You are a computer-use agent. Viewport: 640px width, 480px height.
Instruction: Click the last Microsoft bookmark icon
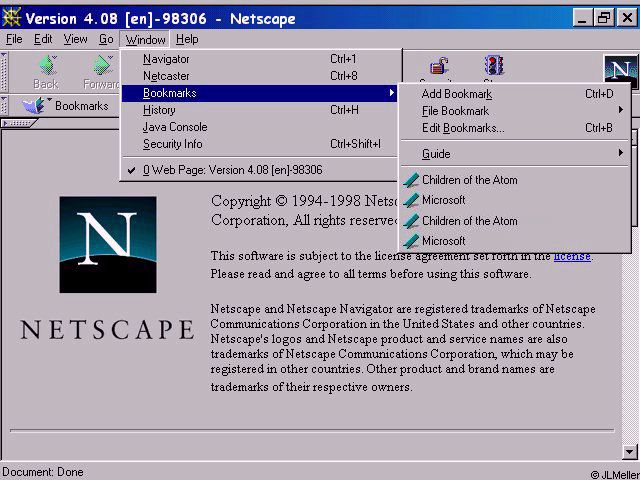[411, 241]
